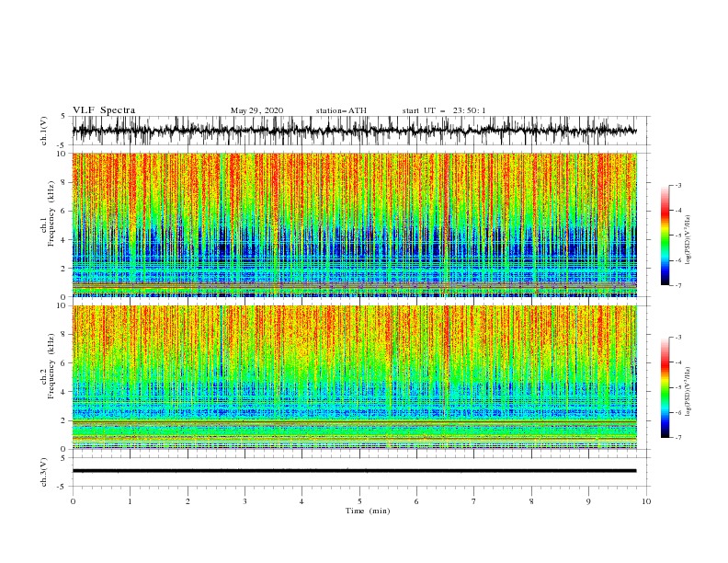Click the ch.1 spectrogram panel
728x563 pixels.
(x=355, y=224)
